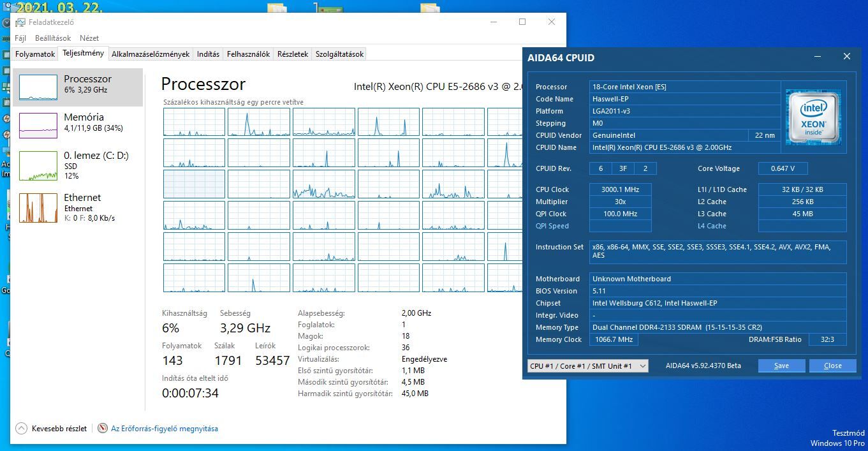
Task: Select the Memória usage thumbnail
Action: coord(38,126)
